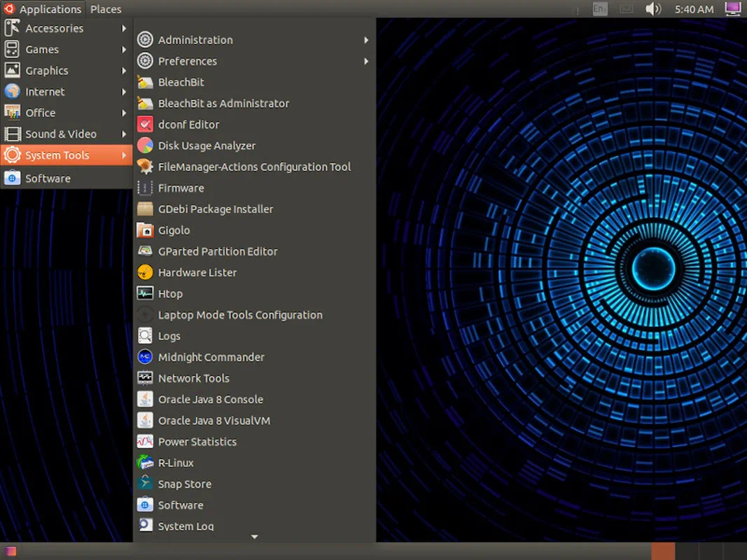Viewport: 747px width, 560px height.
Task: Click the Disk Usage Analyzer pie icon
Action: pyautogui.click(x=145, y=146)
